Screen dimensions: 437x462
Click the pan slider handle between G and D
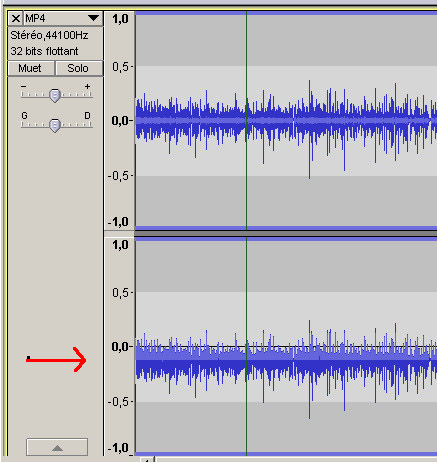pos(55,125)
